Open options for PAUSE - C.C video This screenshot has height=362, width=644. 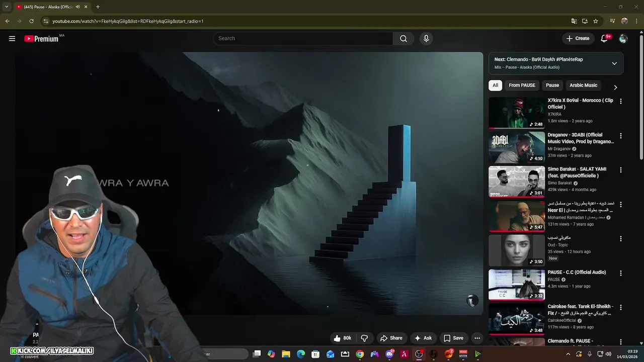pos(620,273)
